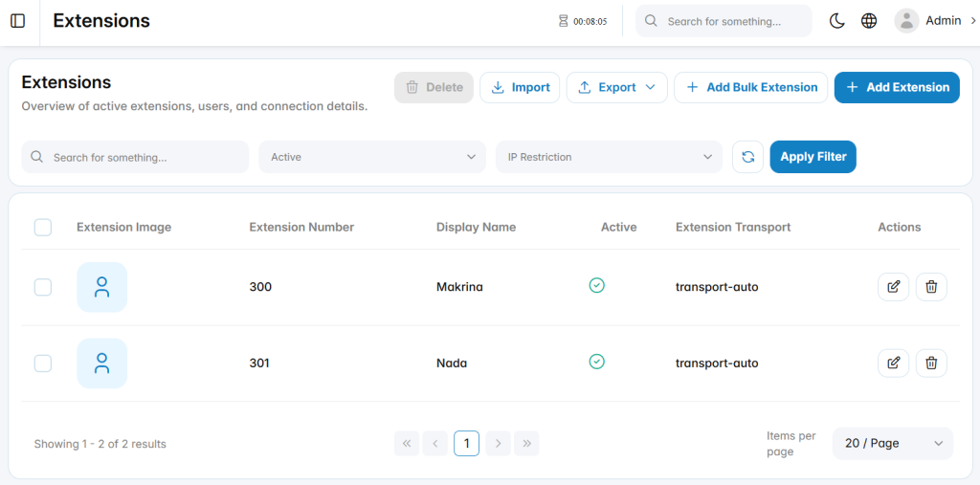Open the Export options dropdown
The image size is (980, 485).
point(617,87)
